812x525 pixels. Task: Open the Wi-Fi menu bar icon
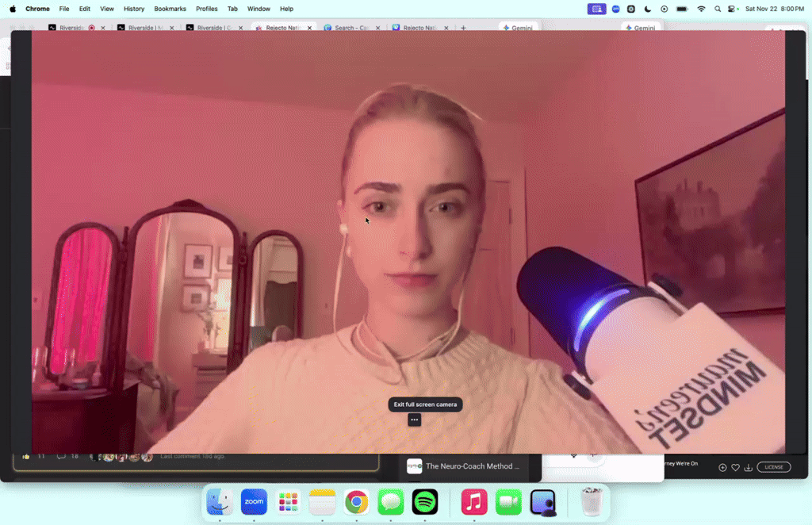click(x=701, y=9)
